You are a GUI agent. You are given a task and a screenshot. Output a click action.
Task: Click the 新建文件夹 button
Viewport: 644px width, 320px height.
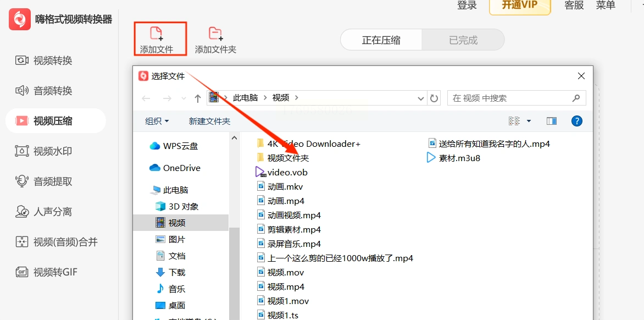[x=209, y=121]
